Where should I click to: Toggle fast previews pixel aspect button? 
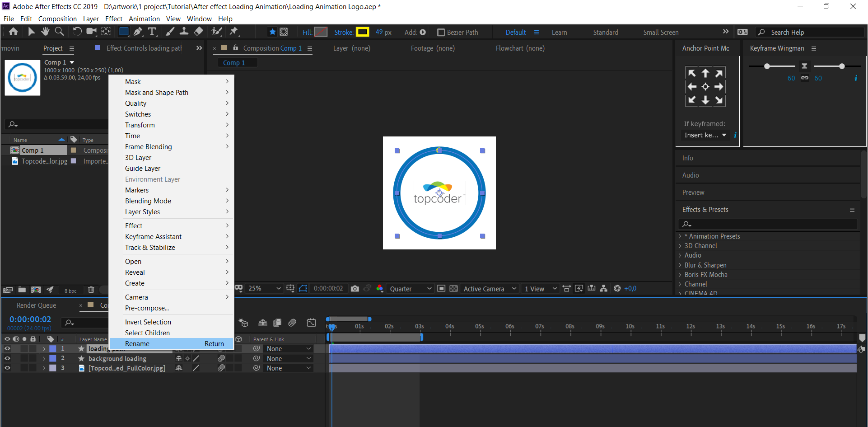click(x=579, y=288)
